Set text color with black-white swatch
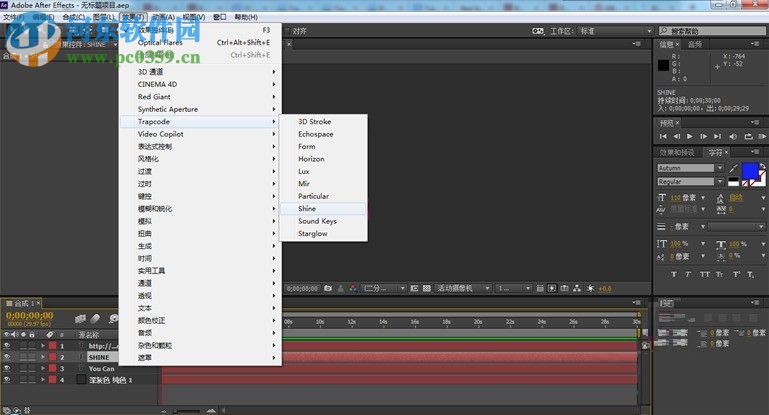This screenshot has width=769, height=415. pos(733,182)
